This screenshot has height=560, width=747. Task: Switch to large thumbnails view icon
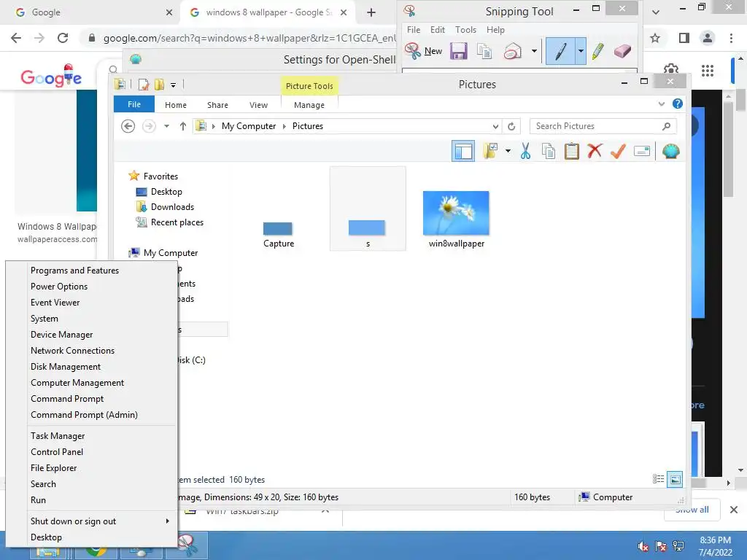coord(675,480)
